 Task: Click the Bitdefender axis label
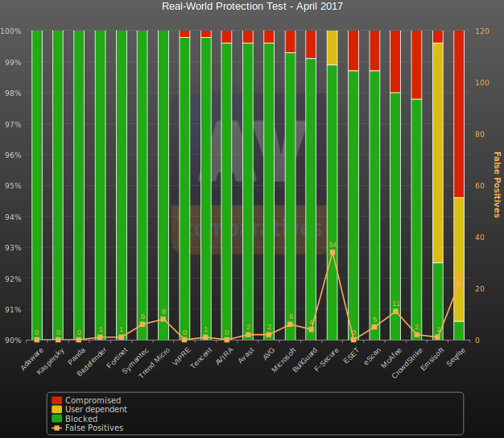pyautogui.click(x=92, y=362)
